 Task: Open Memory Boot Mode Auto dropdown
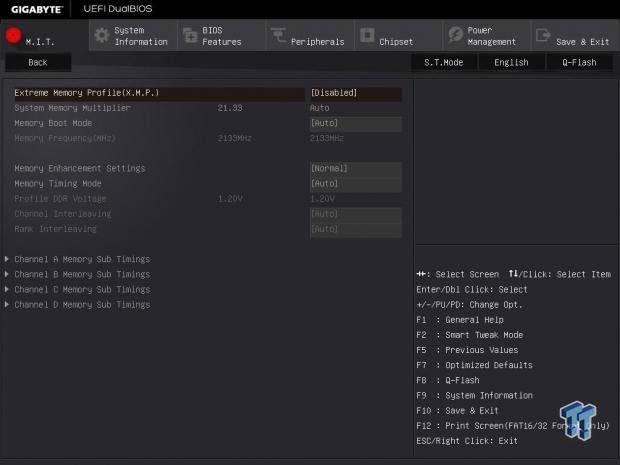355,124
